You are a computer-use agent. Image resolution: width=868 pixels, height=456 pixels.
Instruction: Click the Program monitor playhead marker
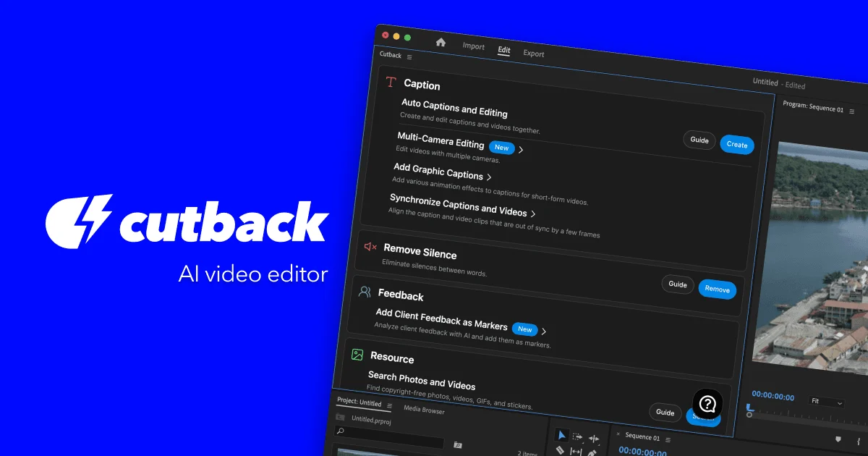[x=749, y=411]
